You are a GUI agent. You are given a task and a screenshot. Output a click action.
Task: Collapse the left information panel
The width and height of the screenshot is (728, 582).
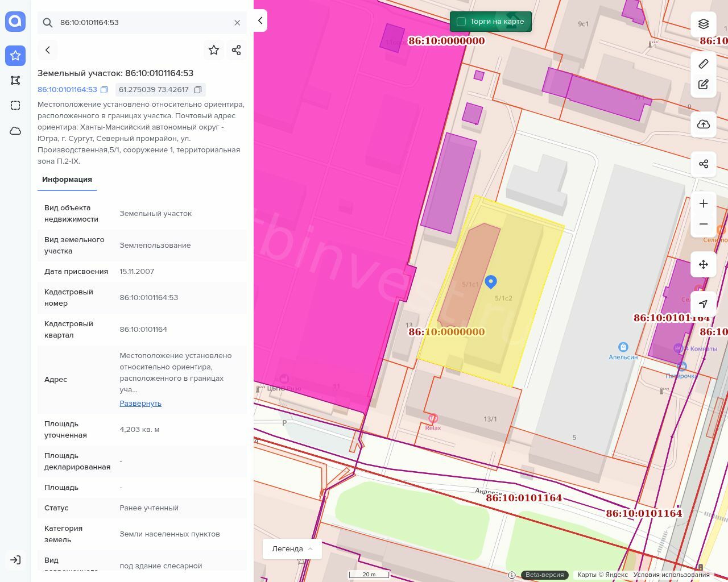point(260,20)
